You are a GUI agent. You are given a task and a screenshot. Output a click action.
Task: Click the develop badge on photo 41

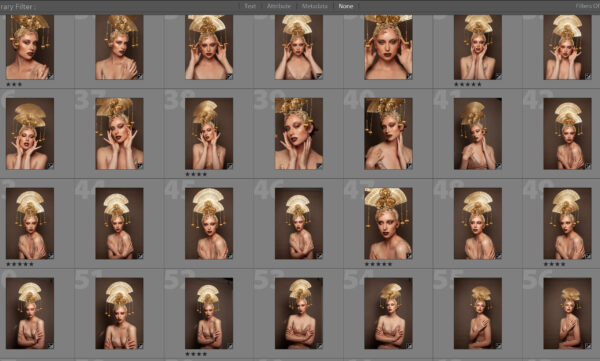point(499,166)
